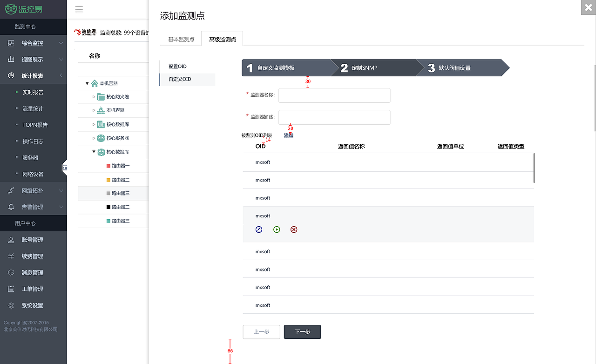Expand the 视图展示 menu chevron
This screenshot has width=596, height=364.
(61, 60)
